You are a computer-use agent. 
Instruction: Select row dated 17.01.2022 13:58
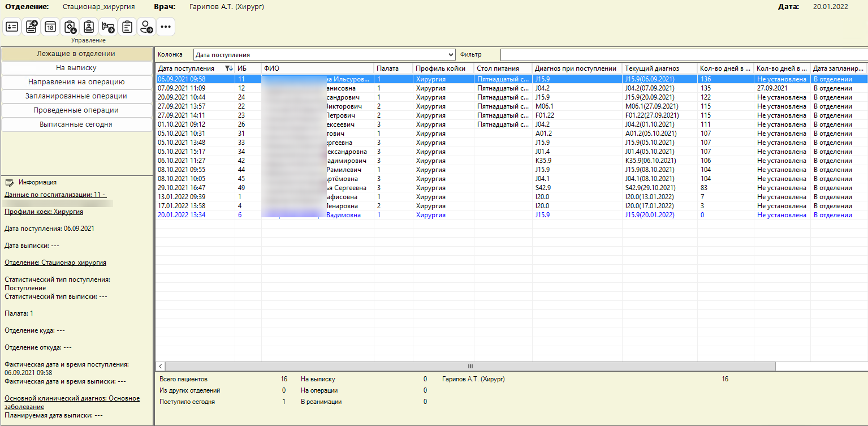click(x=512, y=206)
